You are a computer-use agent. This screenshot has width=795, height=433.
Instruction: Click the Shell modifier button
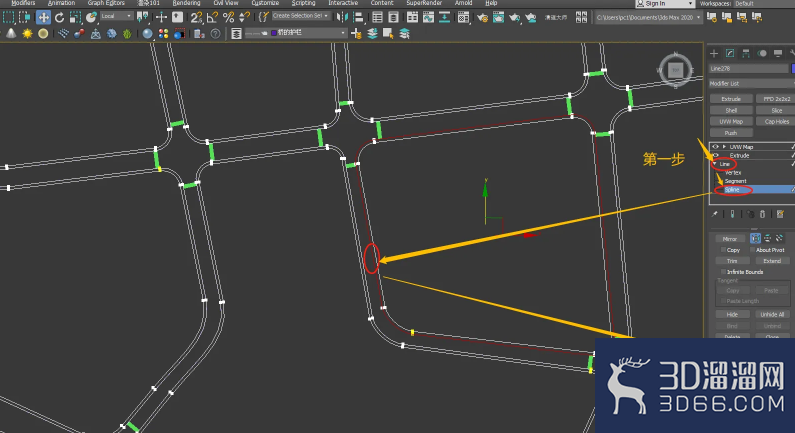tap(731, 110)
